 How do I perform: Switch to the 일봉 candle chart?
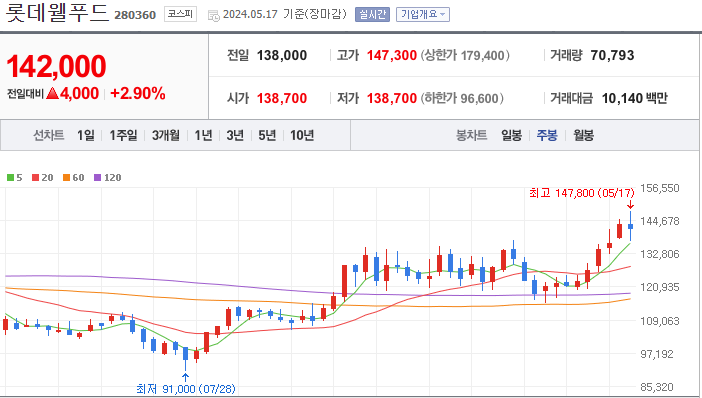tap(511, 135)
